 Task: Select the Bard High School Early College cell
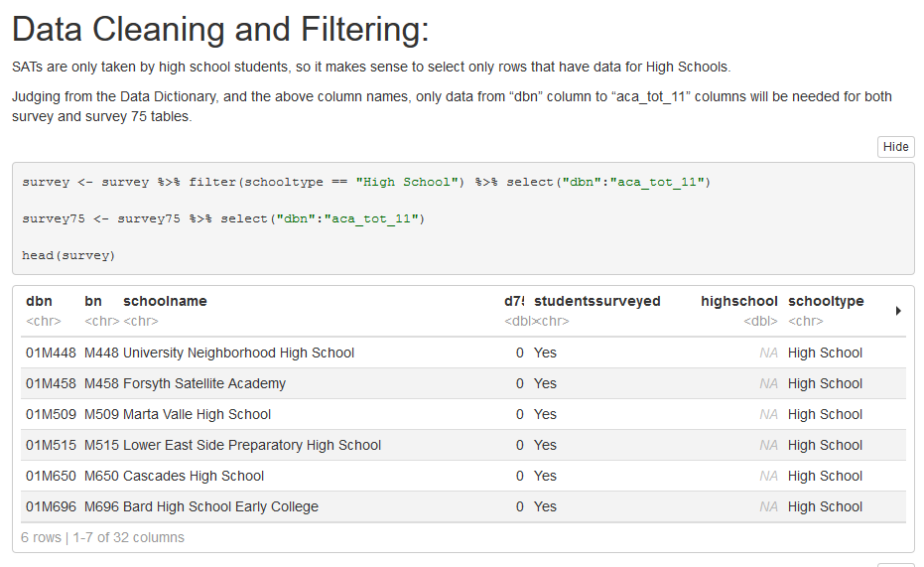[220, 506]
